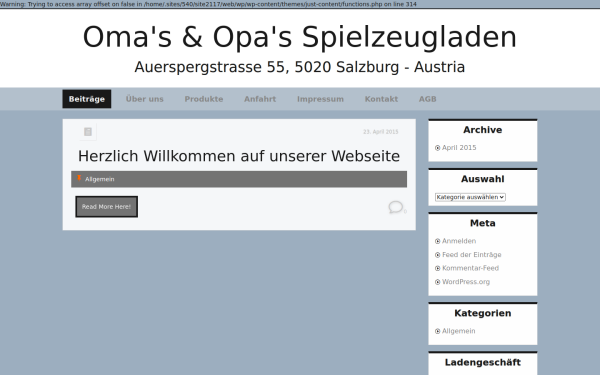The height and width of the screenshot is (375, 600).
Task: Click the Auswahl widget heading
Action: [x=483, y=179]
